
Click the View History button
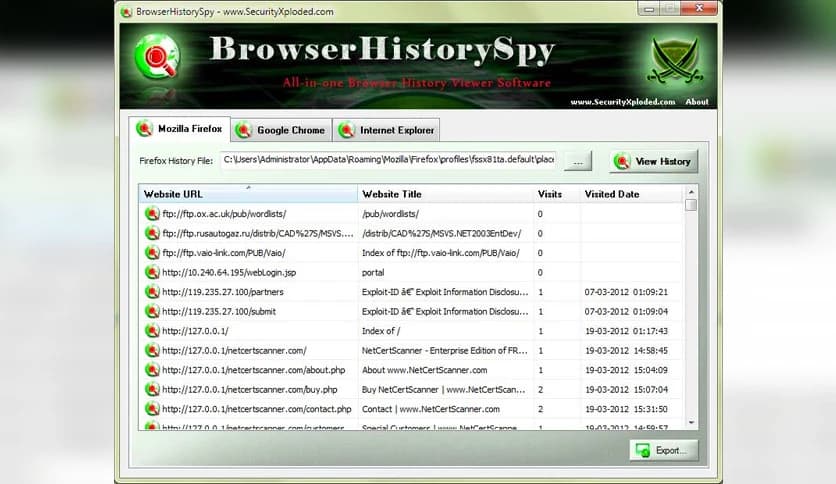click(x=654, y=162)
